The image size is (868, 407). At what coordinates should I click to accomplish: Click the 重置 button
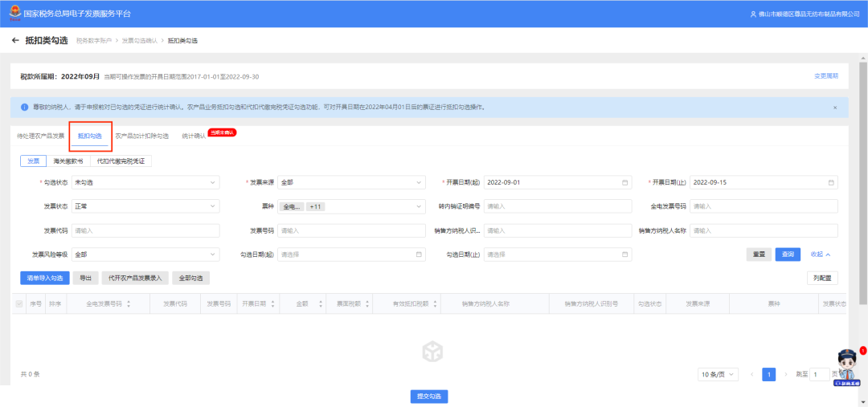759,254
